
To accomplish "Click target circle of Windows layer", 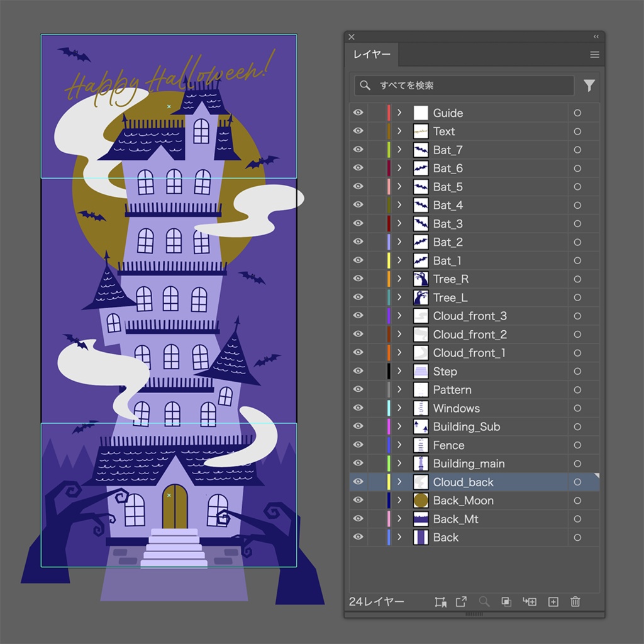I will coord(577,408).
